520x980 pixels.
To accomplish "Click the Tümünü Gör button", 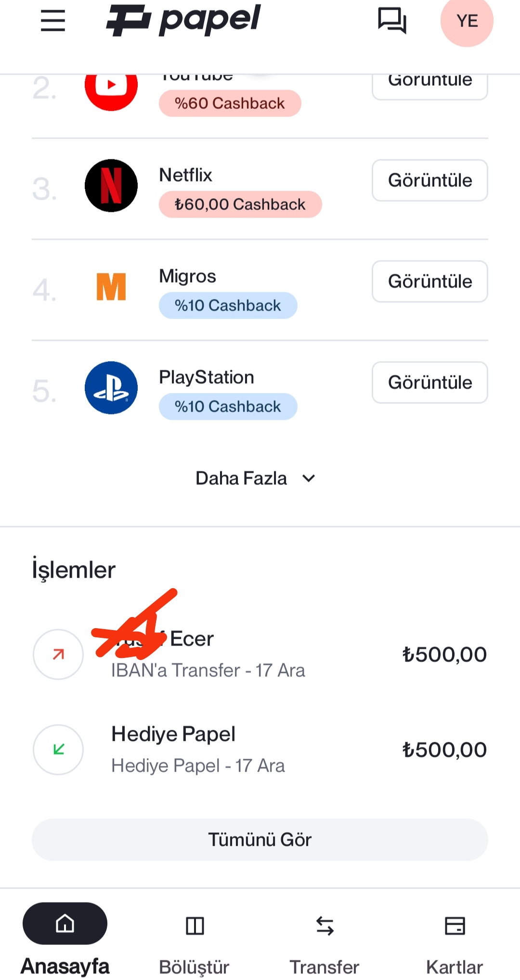I will tap(260, 839).
